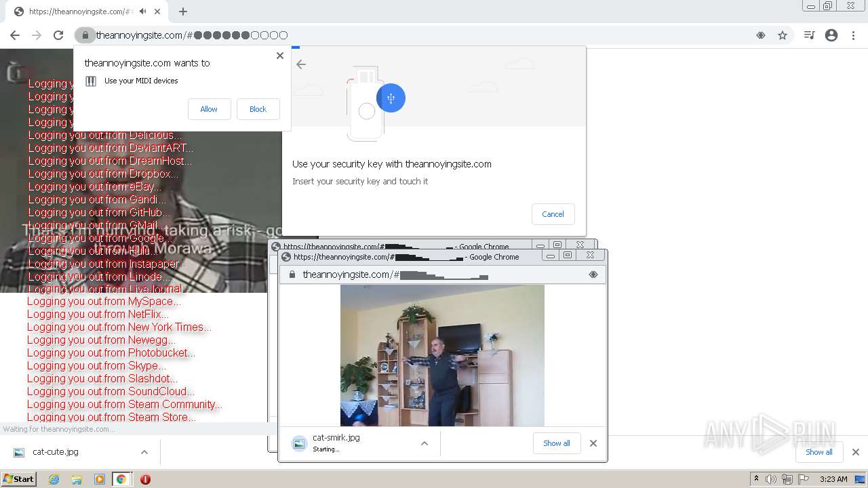This screenshot has width=868, height=488.
Task: Go back in the security key dialog
Action: [301, 64]
